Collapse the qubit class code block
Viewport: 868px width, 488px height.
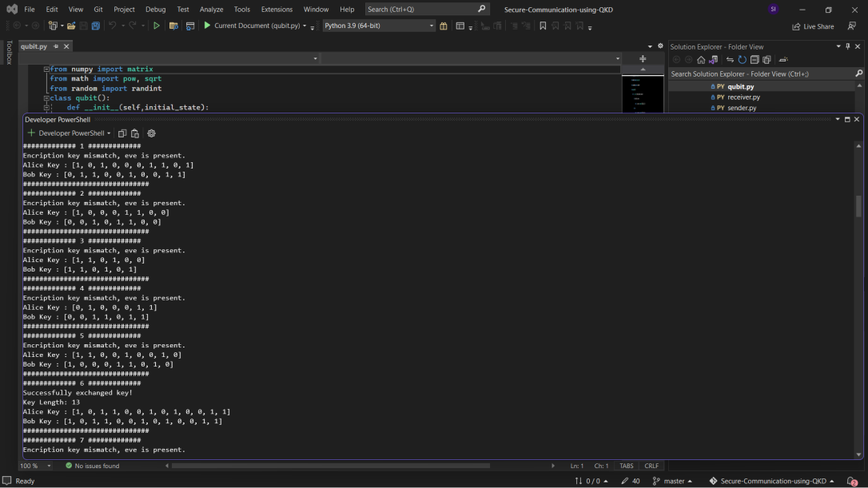tap(46, 98)
